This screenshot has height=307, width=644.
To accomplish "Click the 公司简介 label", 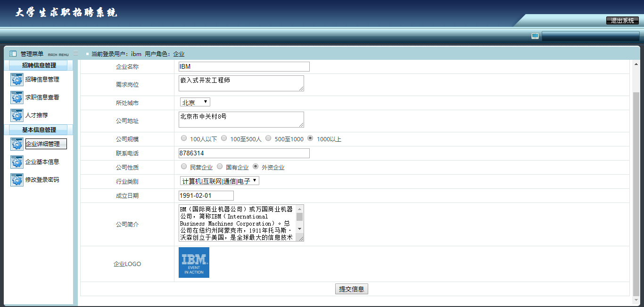I will pos(127,225).
